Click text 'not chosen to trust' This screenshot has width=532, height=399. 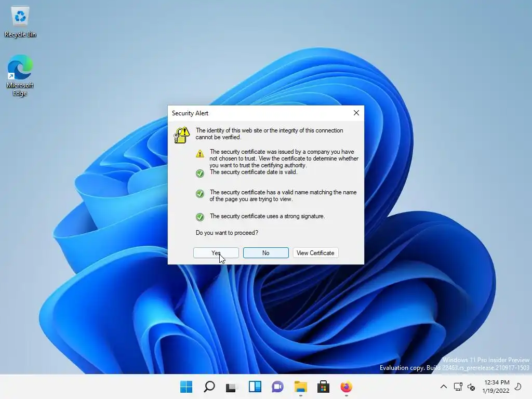[x=232, y=158]
